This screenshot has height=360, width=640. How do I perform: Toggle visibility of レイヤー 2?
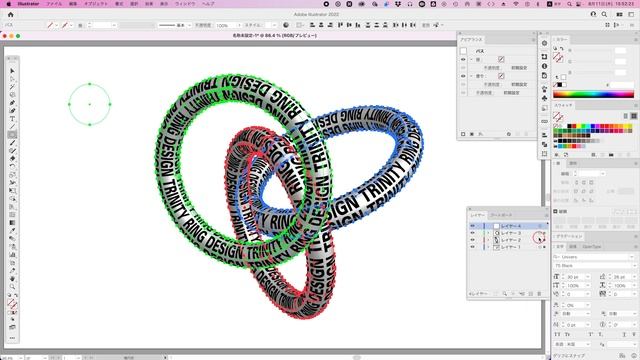(x=473, y=240)
